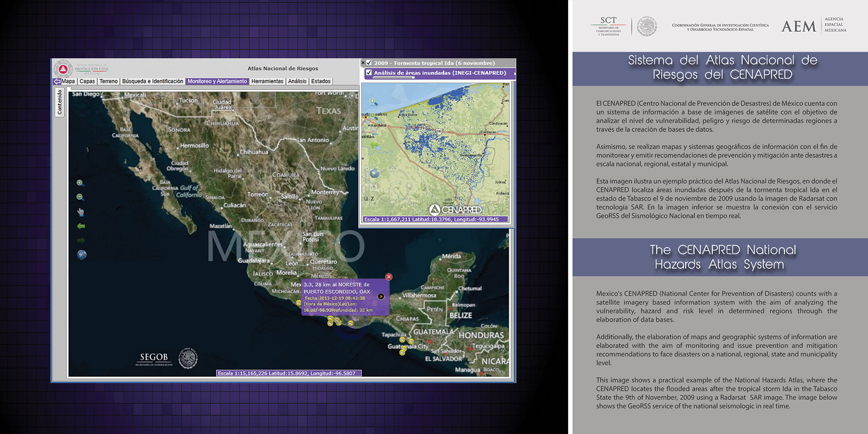Expand the Análisis de áreas inundadas arrow
The height and width of the screenshot is (434, 868).
click(514, 73)
